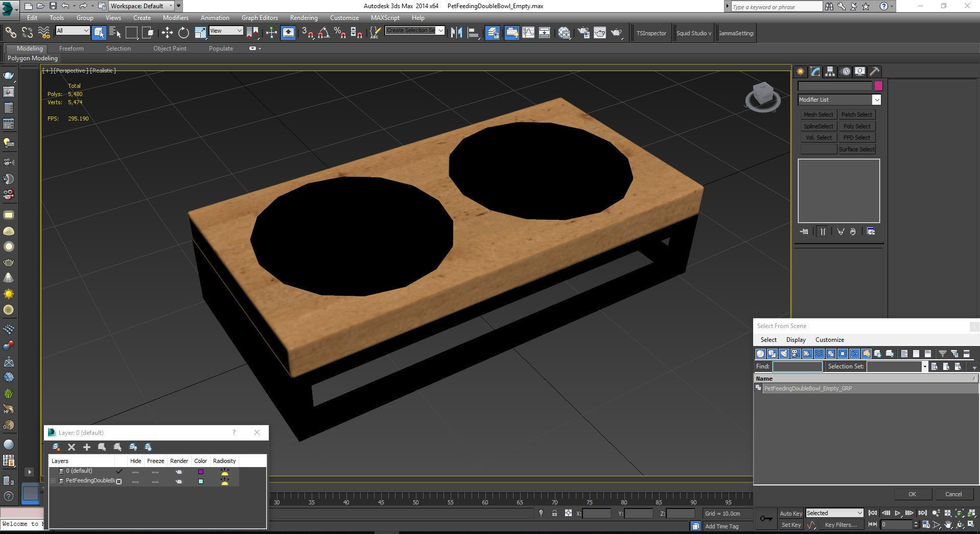Toggle Render for 0 (default) layer
Viewport: 980px width, 534px height.
tap(179, 472)
